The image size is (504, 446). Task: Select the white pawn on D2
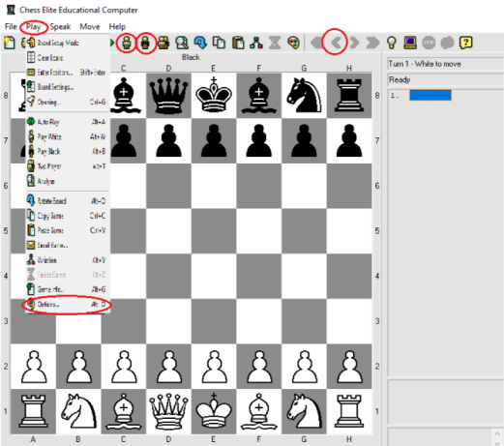(168, 367)
